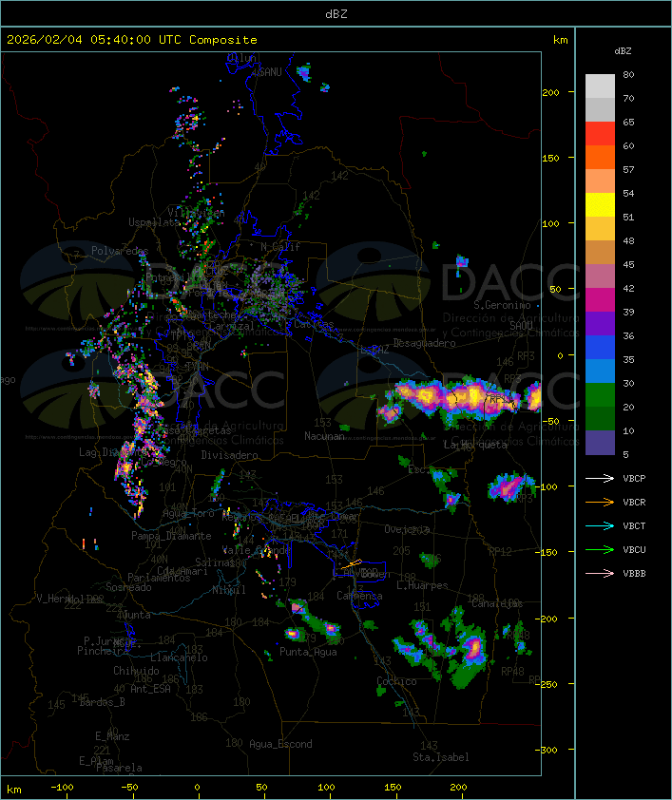Click the cyan VBCT arrow icon
Screen dimensions: 672x800
600,525
